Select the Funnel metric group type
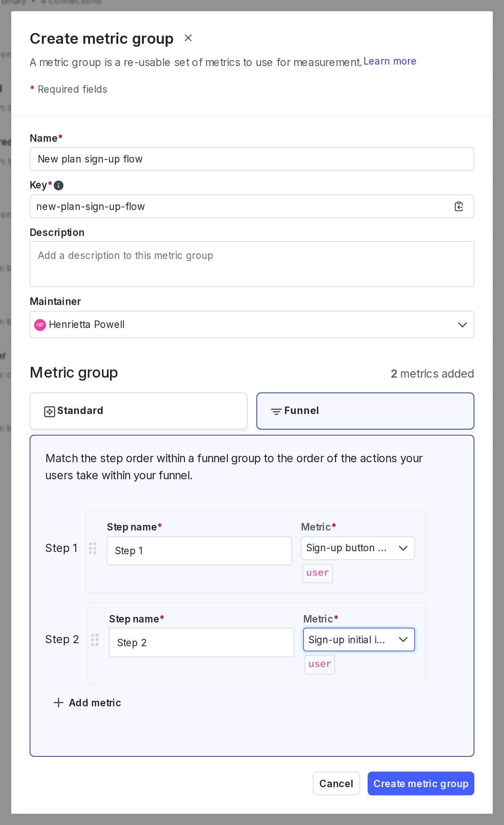This screenshot has height=825, width=504. (x=365, y=411)
